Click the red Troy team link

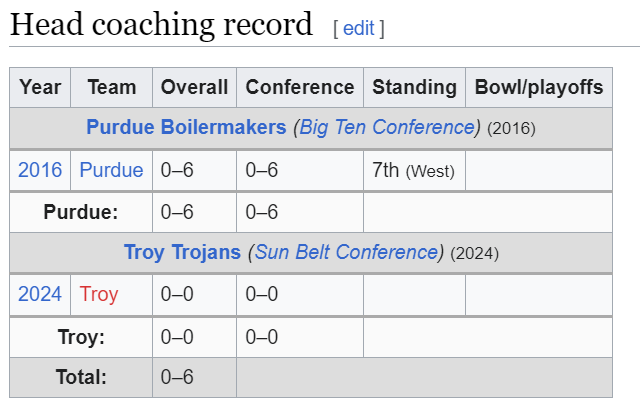[99, 294]
